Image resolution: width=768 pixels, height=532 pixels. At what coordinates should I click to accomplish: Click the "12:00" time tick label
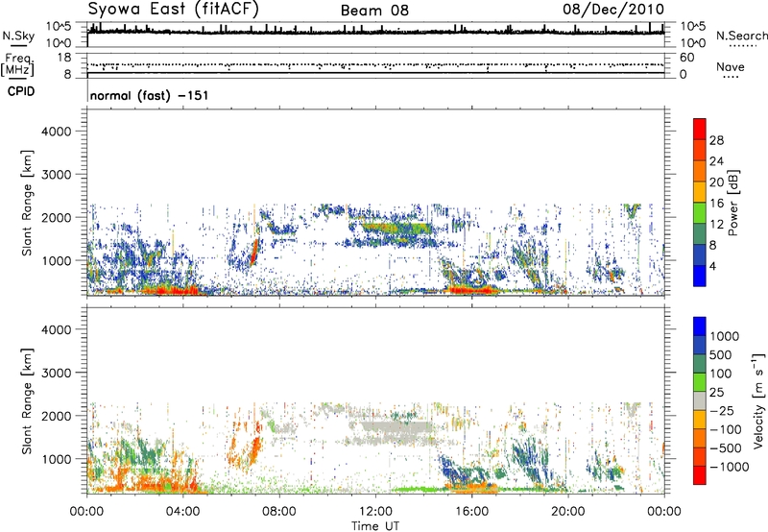pos(375,512)
